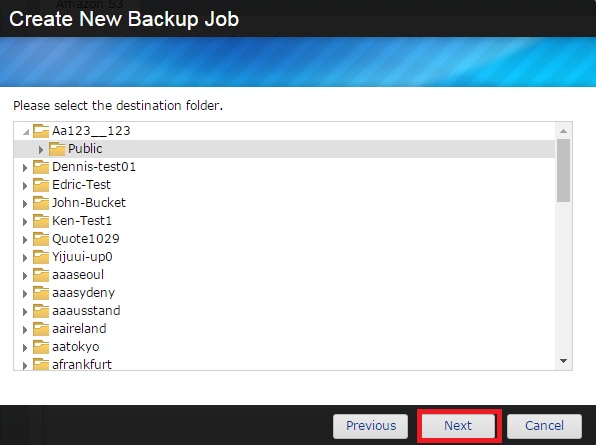
Task: Expand the Edric-Test folder
Action: point(25,185)
